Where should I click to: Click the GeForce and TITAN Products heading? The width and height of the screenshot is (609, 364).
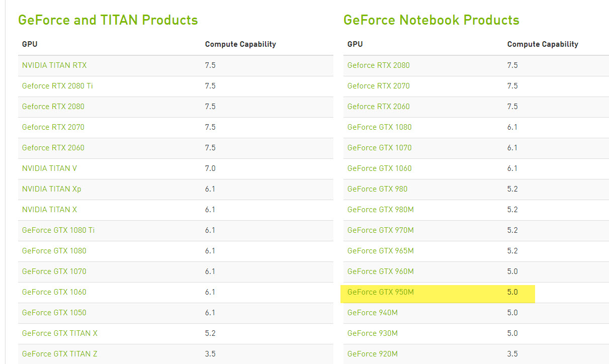point(108,20)
